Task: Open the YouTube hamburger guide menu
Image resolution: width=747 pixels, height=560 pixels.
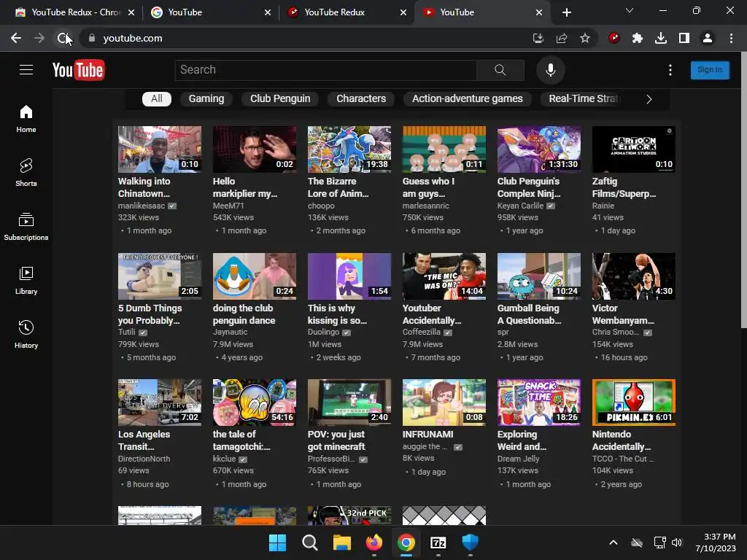Action: [x=26, y=70]
